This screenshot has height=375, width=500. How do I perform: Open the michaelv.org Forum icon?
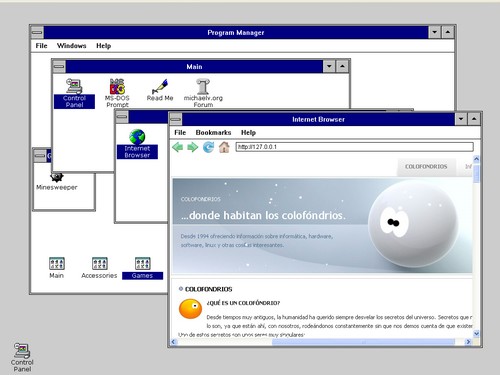(x=203, y=93)
